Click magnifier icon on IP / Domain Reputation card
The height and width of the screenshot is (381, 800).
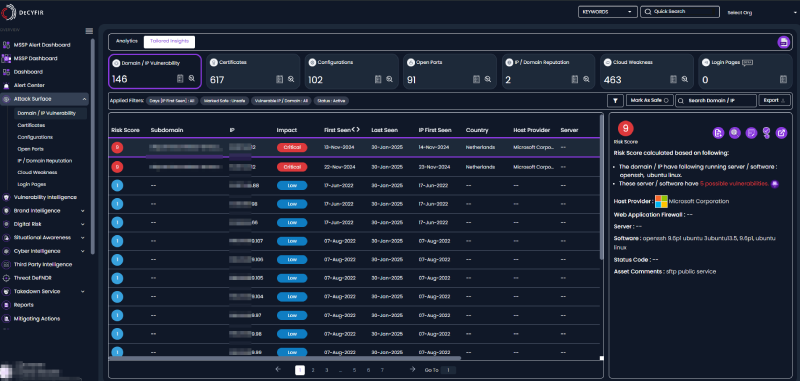587,79
